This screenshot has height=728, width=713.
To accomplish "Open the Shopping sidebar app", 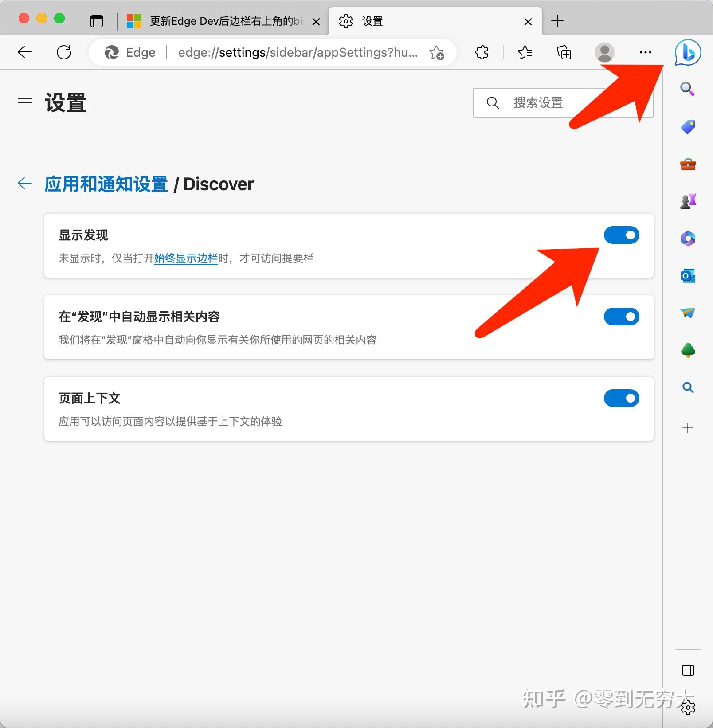I will coord(687,126).
